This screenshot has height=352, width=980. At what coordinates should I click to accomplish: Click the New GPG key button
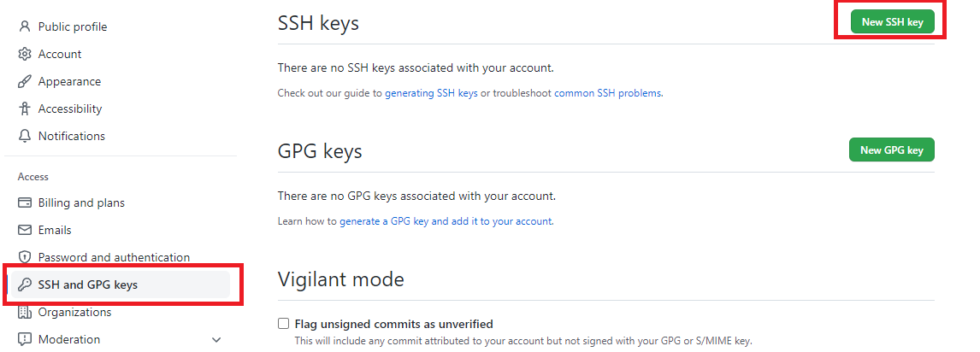891,150
